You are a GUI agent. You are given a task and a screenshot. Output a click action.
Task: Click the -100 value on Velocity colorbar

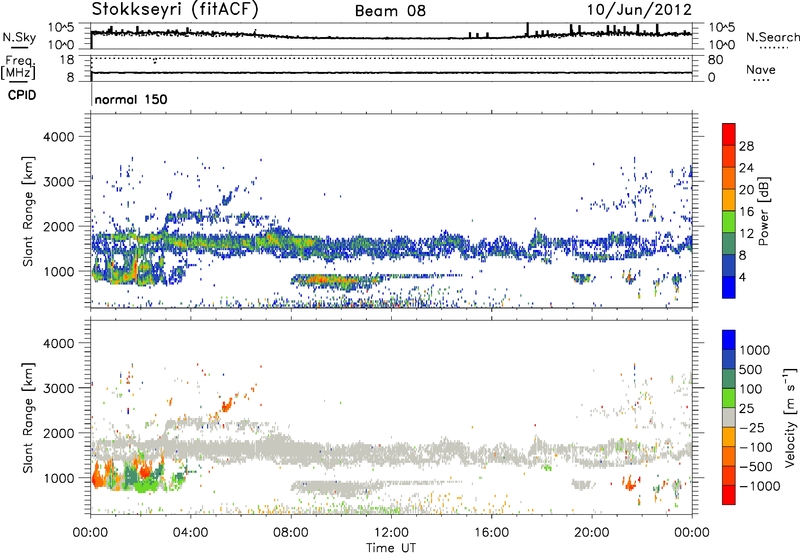(x=756, y=447)
